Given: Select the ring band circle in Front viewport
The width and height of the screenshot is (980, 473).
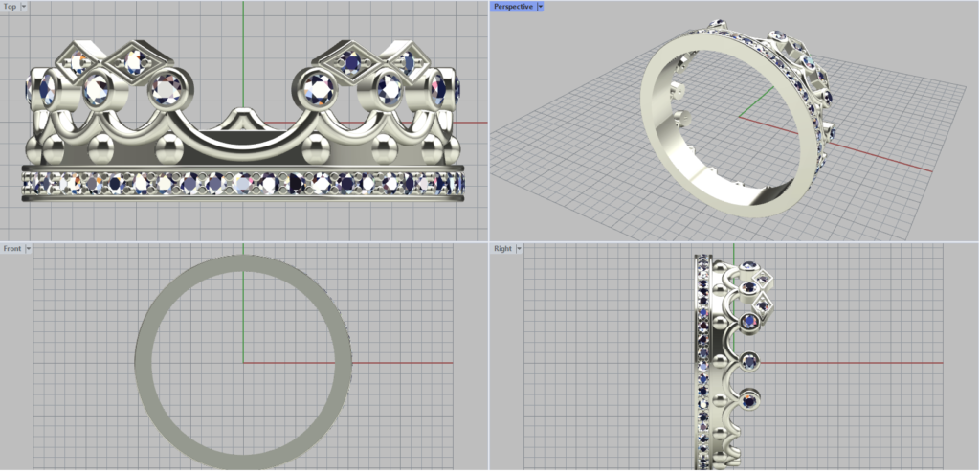Looking at the screenshot, I should (x=145, y=362).
